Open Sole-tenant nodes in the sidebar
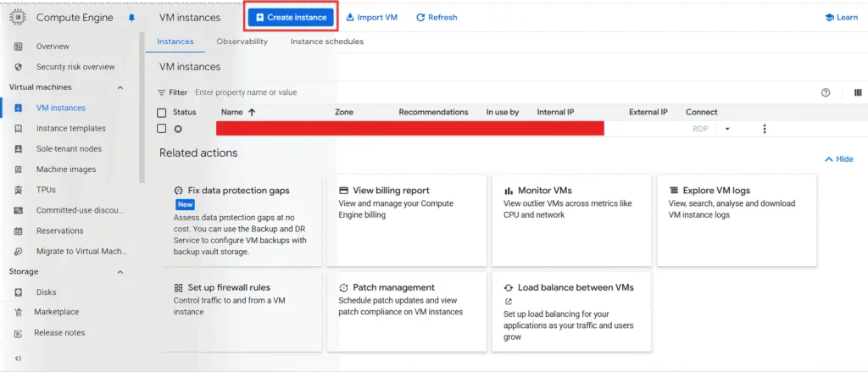 [x=70, y=149]
